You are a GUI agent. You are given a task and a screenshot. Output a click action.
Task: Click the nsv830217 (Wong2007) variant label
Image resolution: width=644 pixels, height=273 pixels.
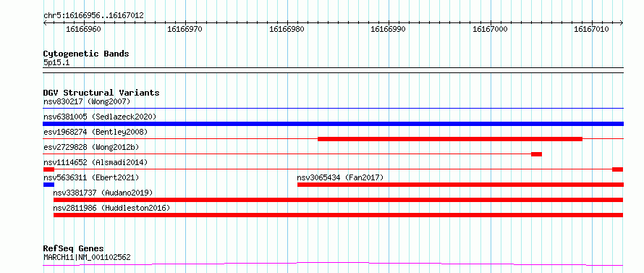tap(87, 101)
